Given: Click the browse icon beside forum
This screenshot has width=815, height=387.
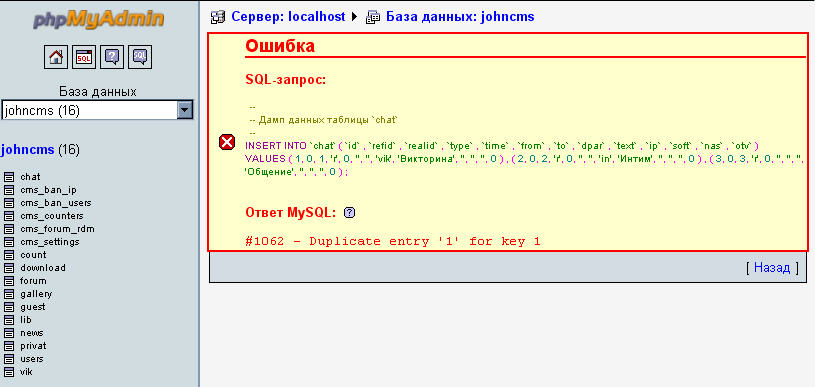Looking at the screenshot, I should pyautogui.click(x=9, y=281).
